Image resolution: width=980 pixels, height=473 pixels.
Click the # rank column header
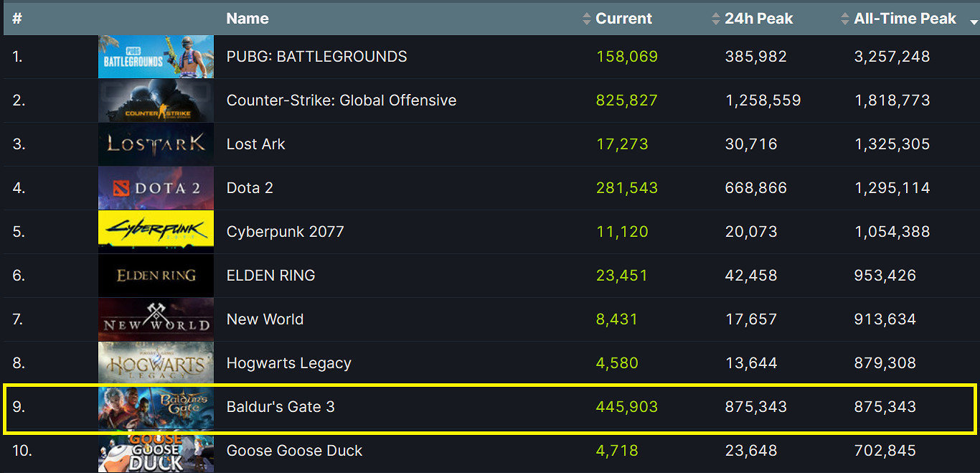point(17,19)
